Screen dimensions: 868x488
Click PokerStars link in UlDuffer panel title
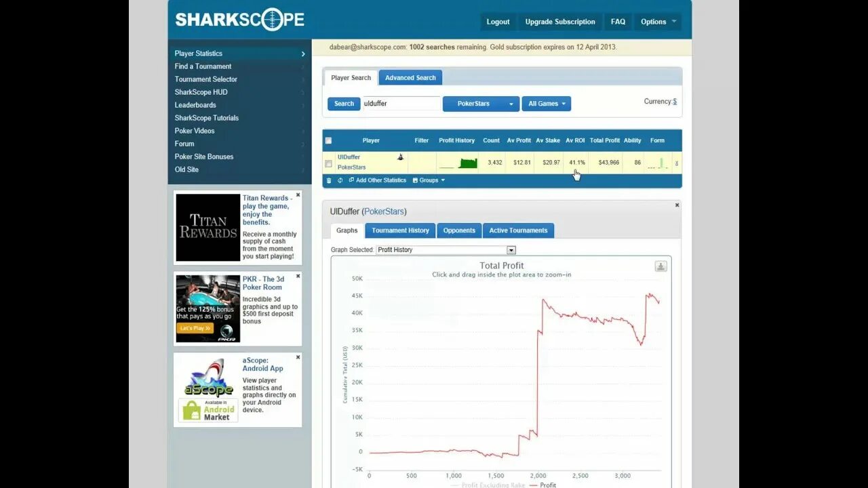tap(384, 211)
